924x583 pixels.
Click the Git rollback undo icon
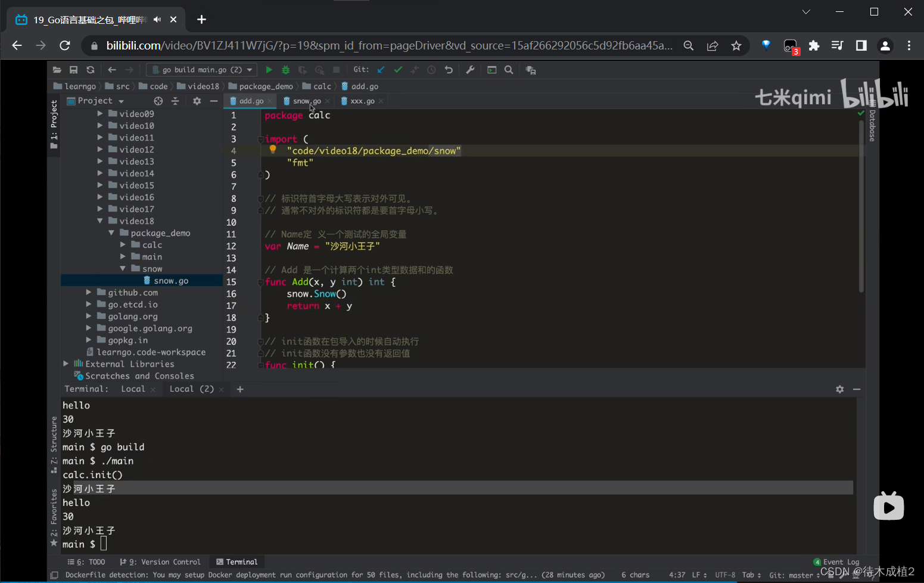click(x=449, y=70)
